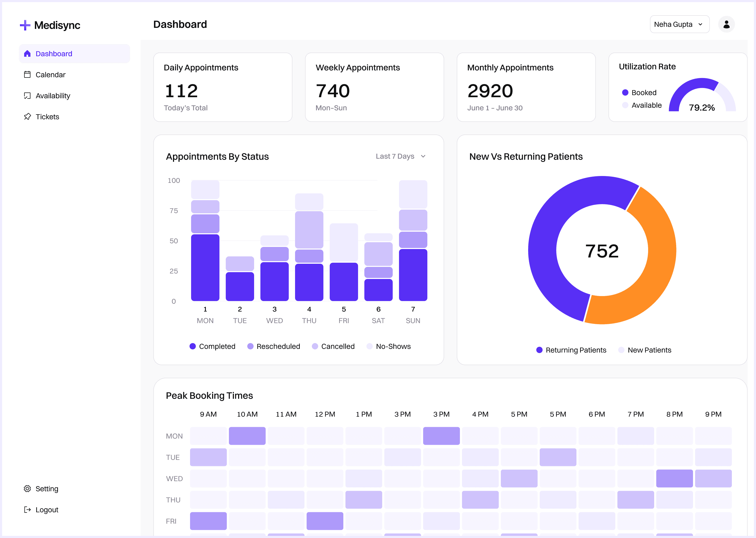The height and width of the screenshot is (538, 756).
Task: Toggle the Completed legend in Appointments By Status
Action: pyautogui.click(x=213, y=346)
